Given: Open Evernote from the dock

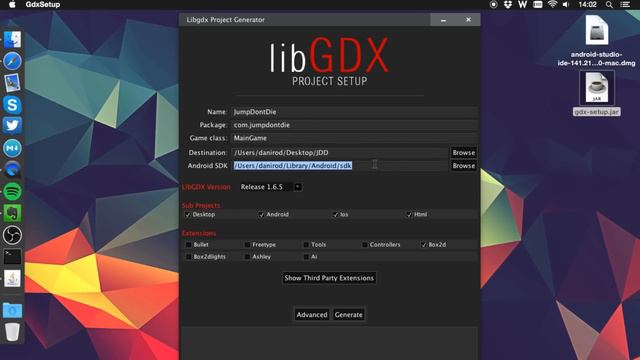Looking at the screenshot, I should point(12,213).
